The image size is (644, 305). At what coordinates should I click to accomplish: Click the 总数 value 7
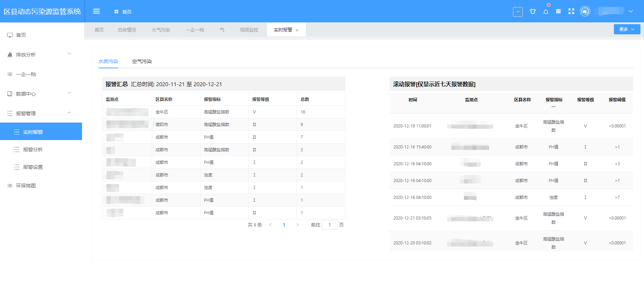click(x=302, y=137)
